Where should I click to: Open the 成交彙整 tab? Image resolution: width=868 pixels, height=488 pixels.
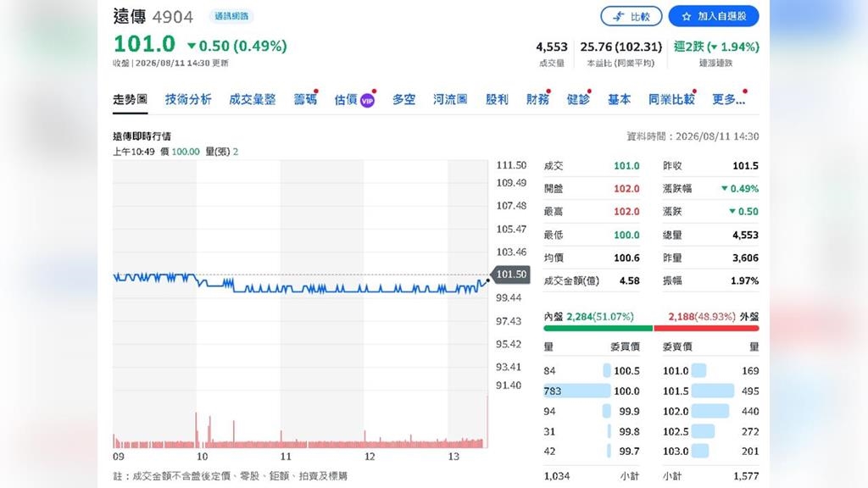(253, 100)
